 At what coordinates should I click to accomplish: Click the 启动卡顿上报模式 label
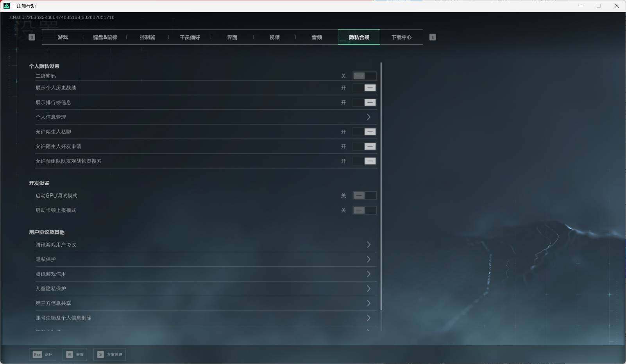pyautogui.click(x=56, y=210)
